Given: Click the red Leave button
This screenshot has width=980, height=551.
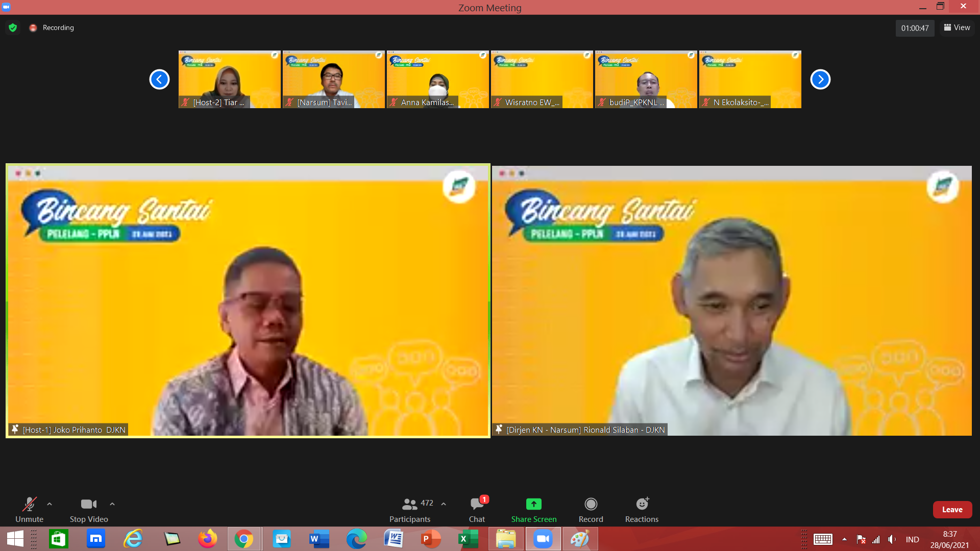Looking at the screenshot, I should (952, 509).
